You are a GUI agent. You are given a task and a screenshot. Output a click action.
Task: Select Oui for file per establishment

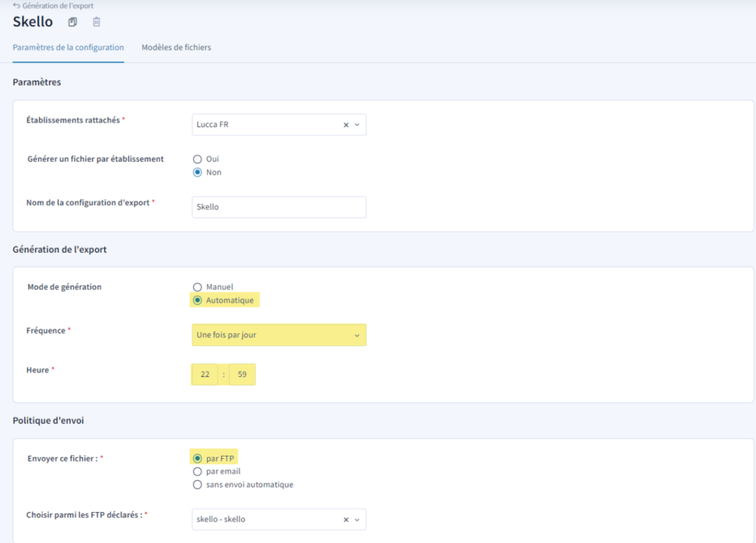[197, 159]
